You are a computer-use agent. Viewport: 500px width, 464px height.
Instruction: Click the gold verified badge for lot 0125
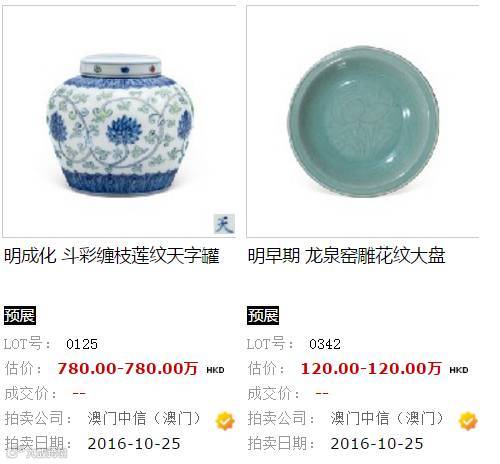point(225,421)
